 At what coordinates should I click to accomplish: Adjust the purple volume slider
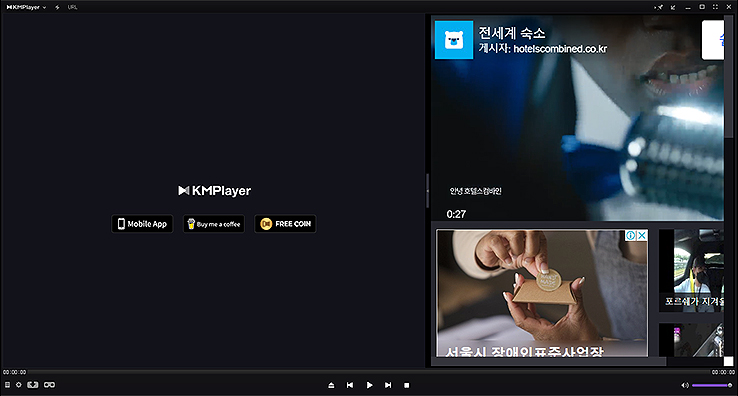click(x=712, y=385)
